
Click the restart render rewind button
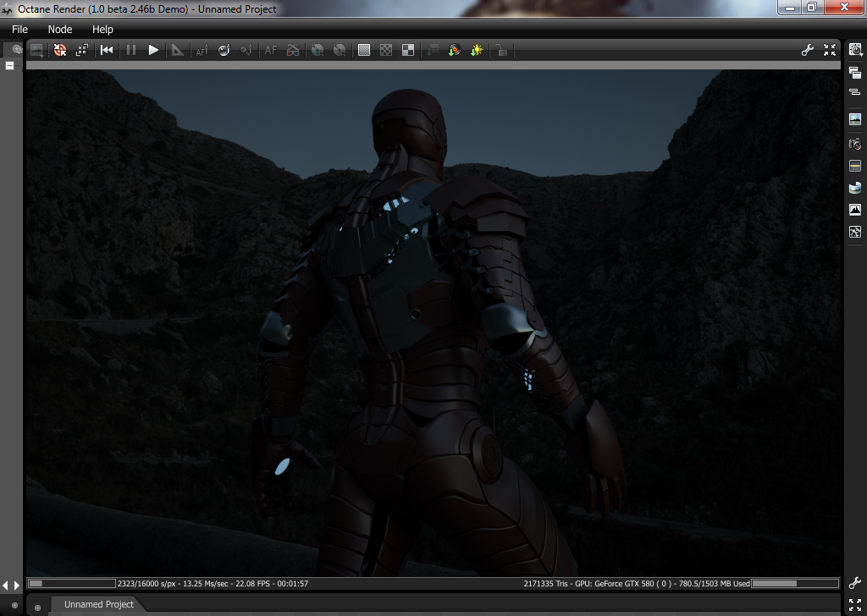point(107,51)
